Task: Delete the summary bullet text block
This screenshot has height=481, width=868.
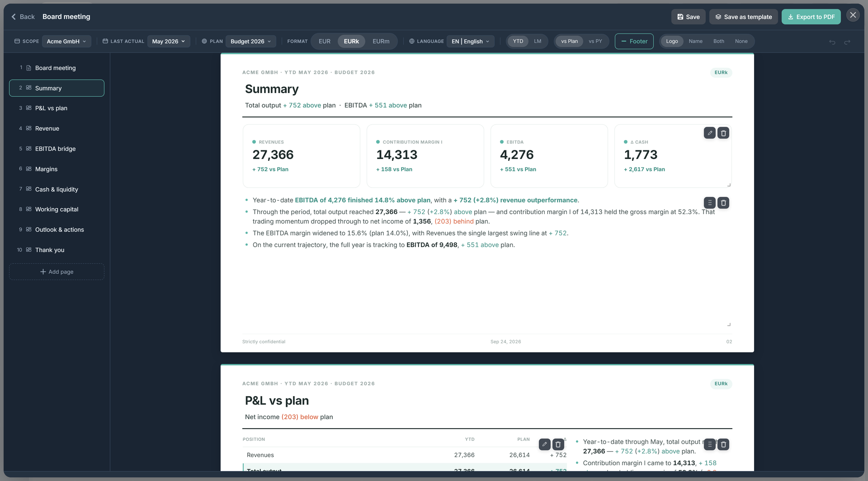Action: 723,203
